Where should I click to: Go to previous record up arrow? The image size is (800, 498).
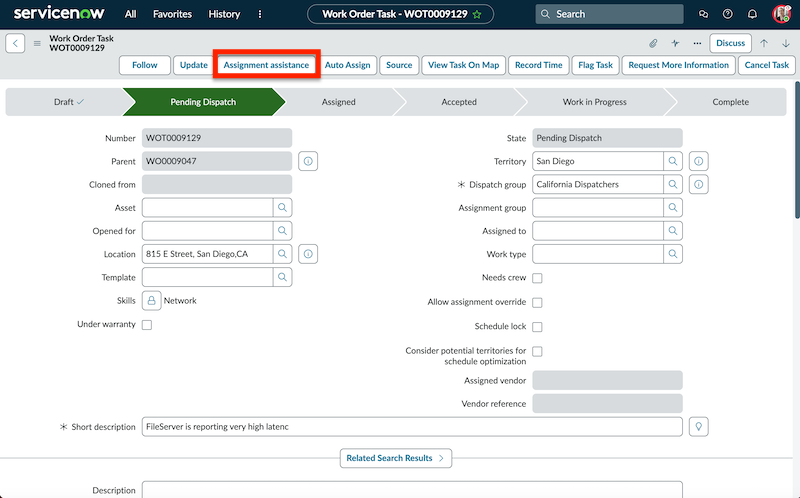pyautogui.click(x=764, y=43)
